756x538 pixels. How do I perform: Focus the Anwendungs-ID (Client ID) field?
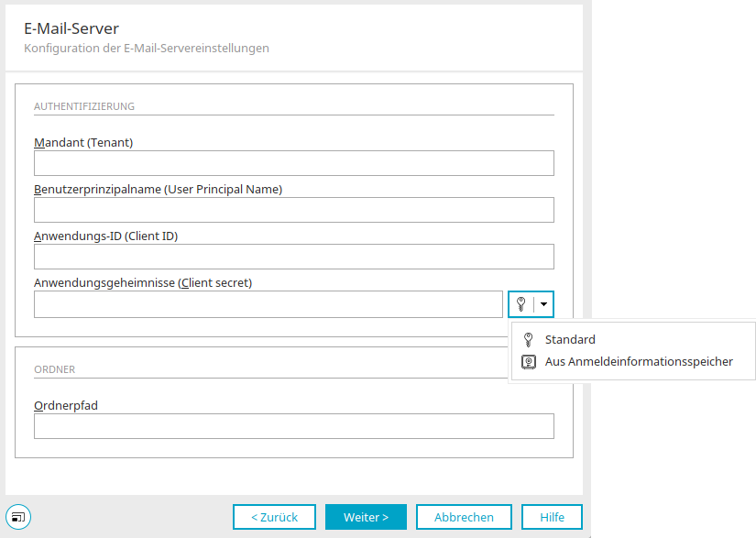293,257
